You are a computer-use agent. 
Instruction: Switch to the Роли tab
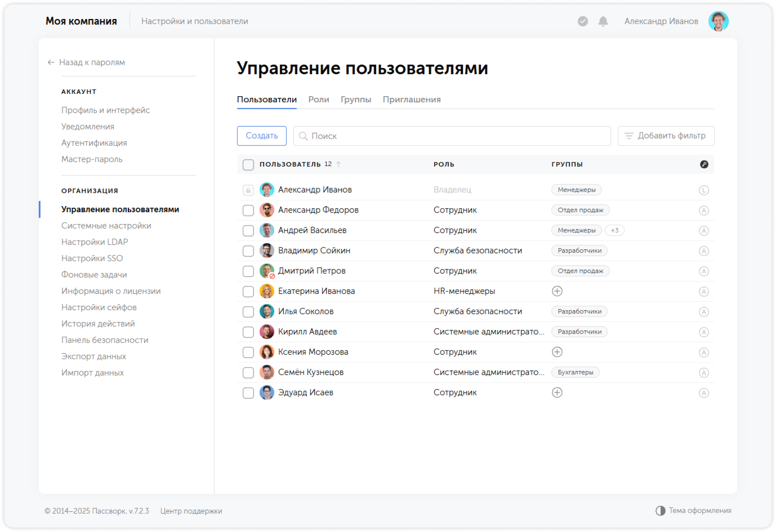(x=319, y=99)
